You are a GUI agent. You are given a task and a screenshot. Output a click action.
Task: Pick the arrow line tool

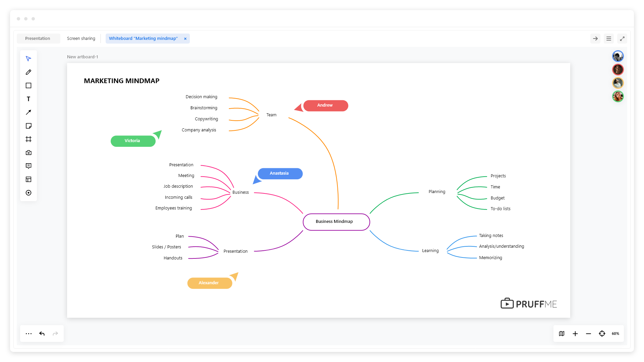[x=29, y=112]
